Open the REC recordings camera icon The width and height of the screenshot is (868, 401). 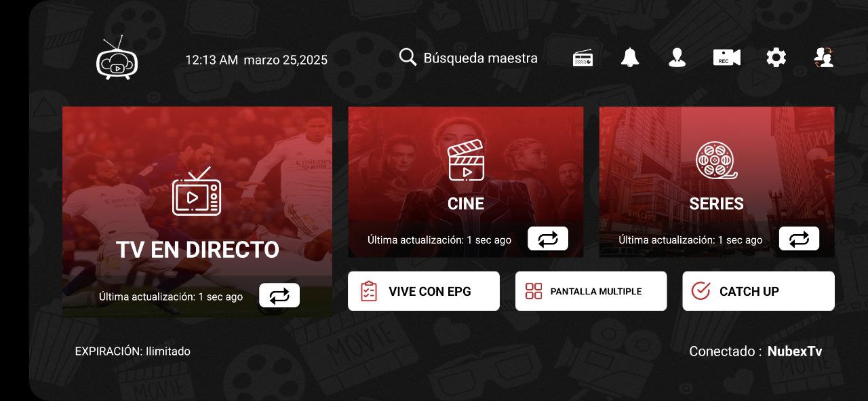[727, 58]
